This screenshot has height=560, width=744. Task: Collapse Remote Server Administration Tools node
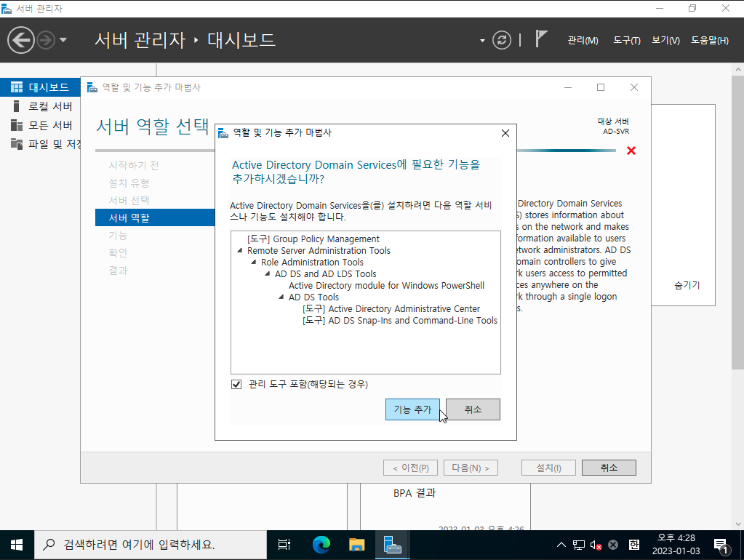[239, 250]
